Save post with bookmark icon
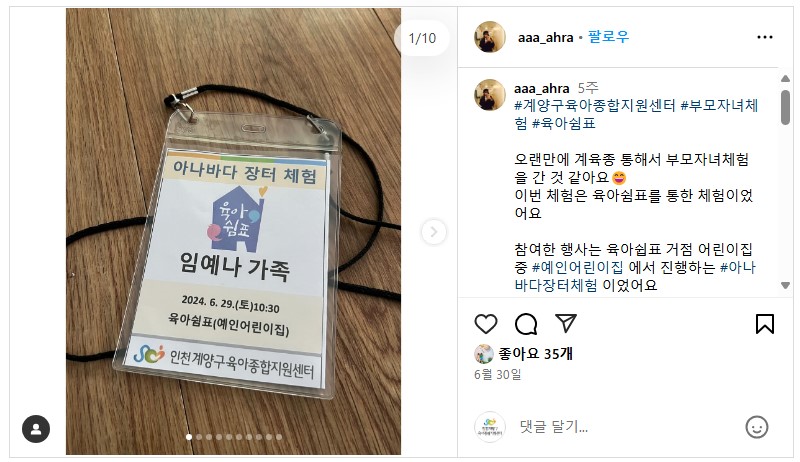800x462 pixels. click(x=764, y=324)
